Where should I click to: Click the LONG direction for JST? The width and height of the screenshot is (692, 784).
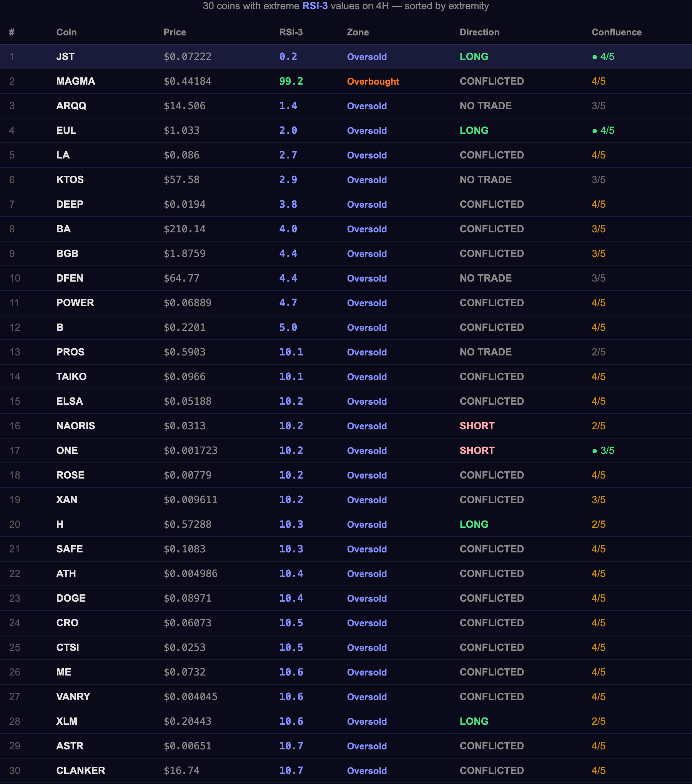click(x=474, y=57)
